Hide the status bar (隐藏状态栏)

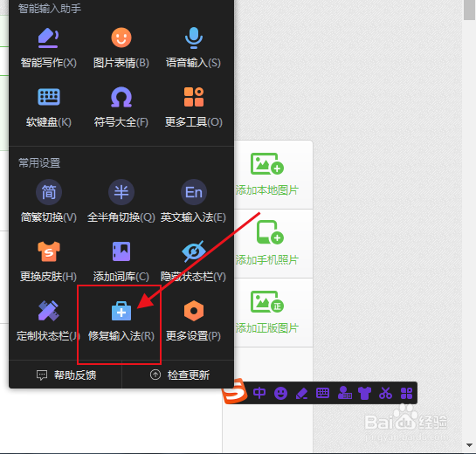tap(193, 261)
